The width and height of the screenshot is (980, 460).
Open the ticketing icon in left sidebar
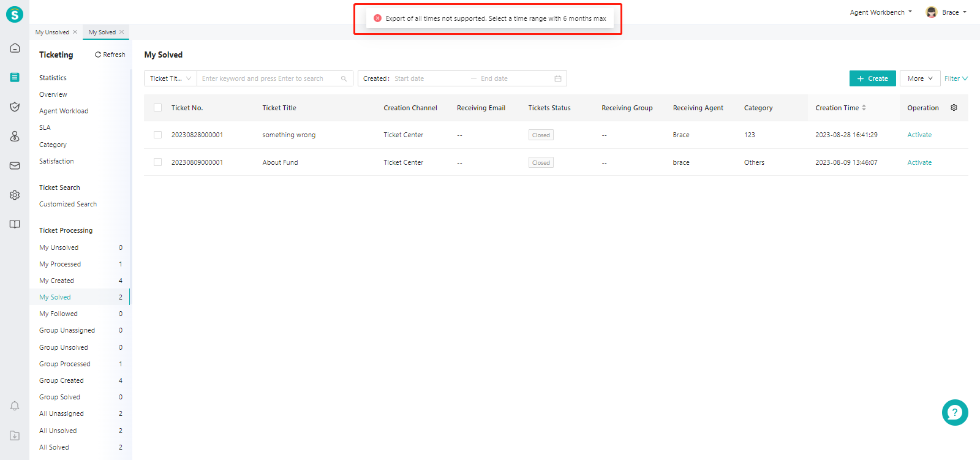[15, 77]
